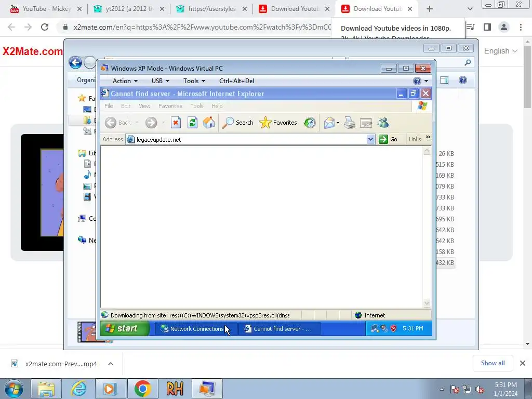Click the Mail button dropdown arrow
Screen dimensions: 532x399
coord(338,123)
